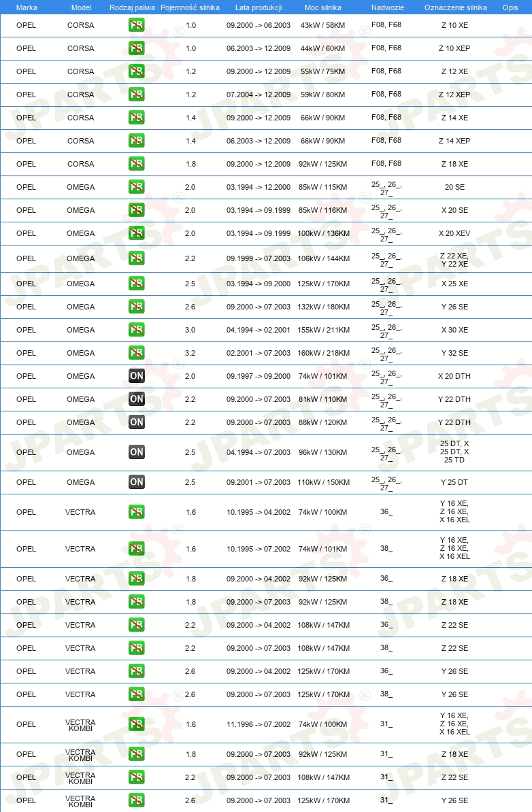This screenshot has width=532, height=812.
Task: Click the 59kW / 80KM power cell
Action: coord(322,95)
